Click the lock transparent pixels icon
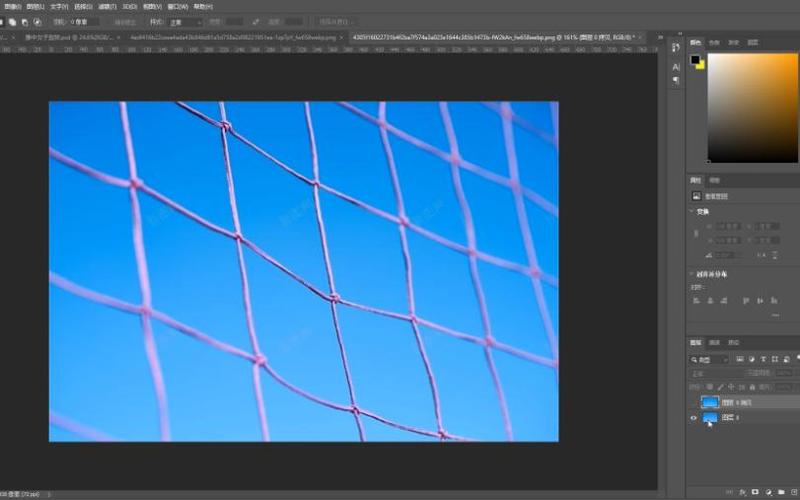800x500 pixels. tap(709, 387)
